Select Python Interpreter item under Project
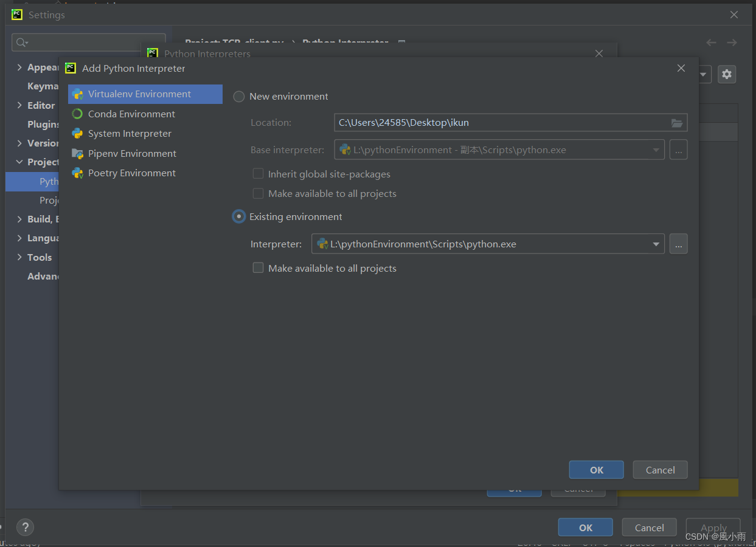Image resolution: width=756 pixels, height=547 pixels. 33,182
